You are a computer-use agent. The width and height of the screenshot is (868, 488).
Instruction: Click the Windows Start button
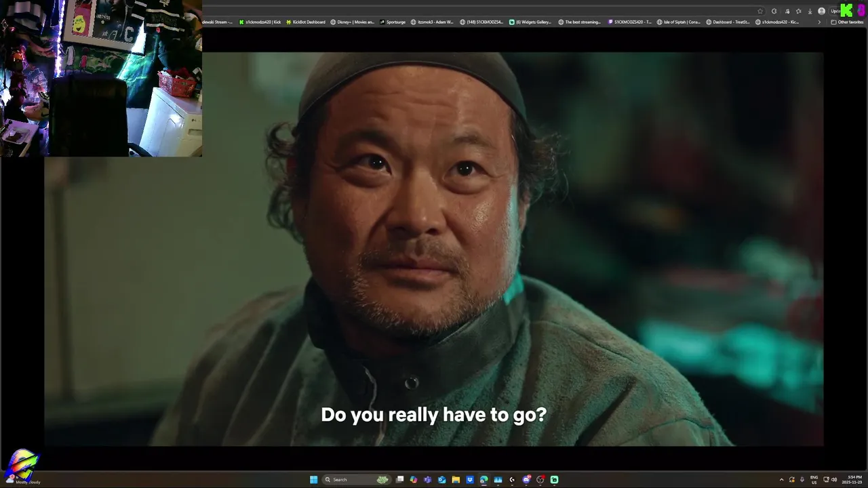coord(314,480)
